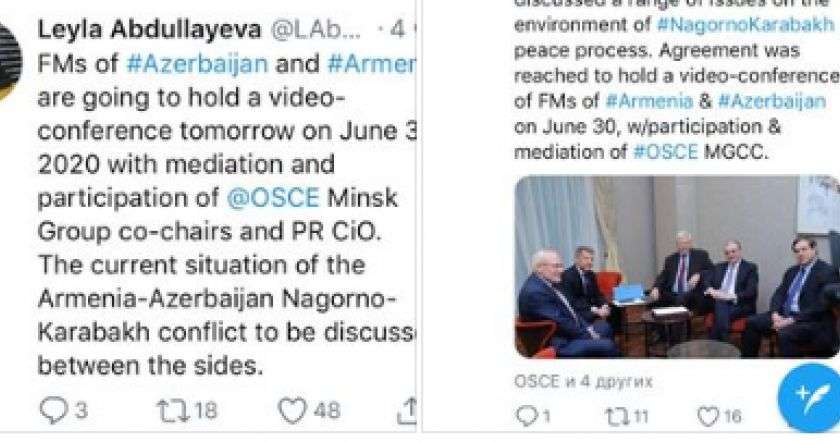Viewport: 840px width, 442px height.
Task: Reply to the tweet with the photo
Action: pos(533,416)
